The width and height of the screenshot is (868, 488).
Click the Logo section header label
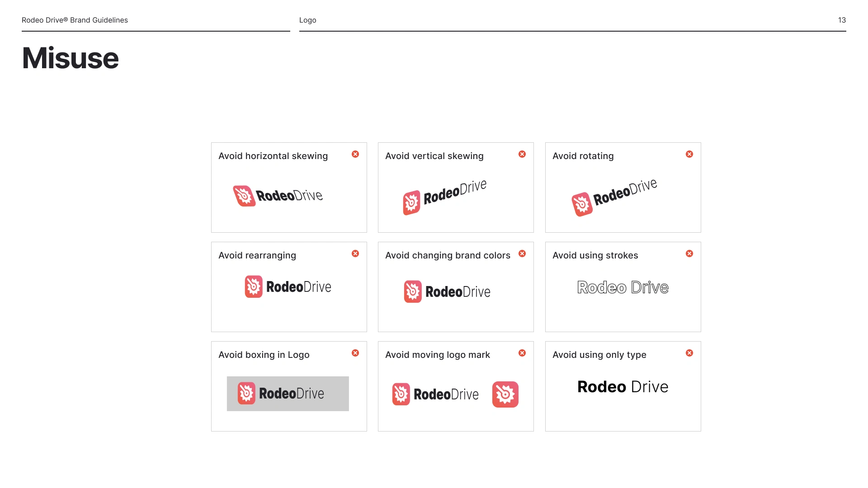[x=307, y=20]
